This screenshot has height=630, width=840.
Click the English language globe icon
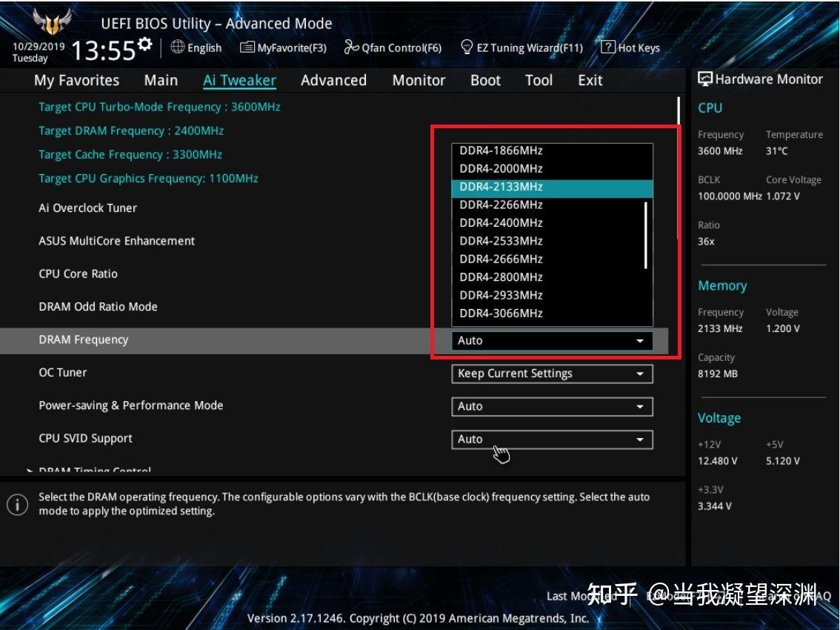[x=176, y=47]
